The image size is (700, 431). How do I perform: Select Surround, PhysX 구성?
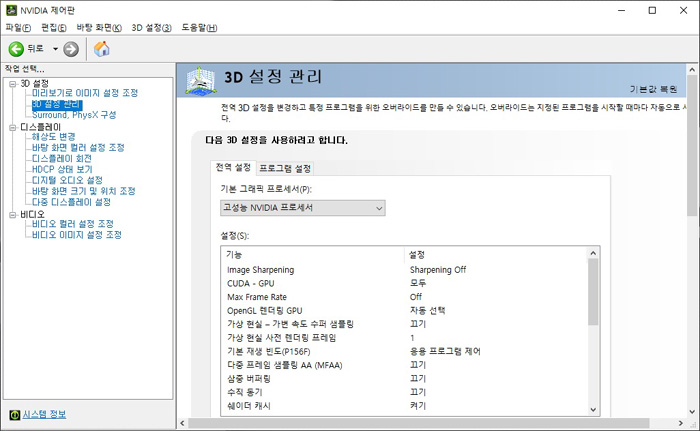74,115
